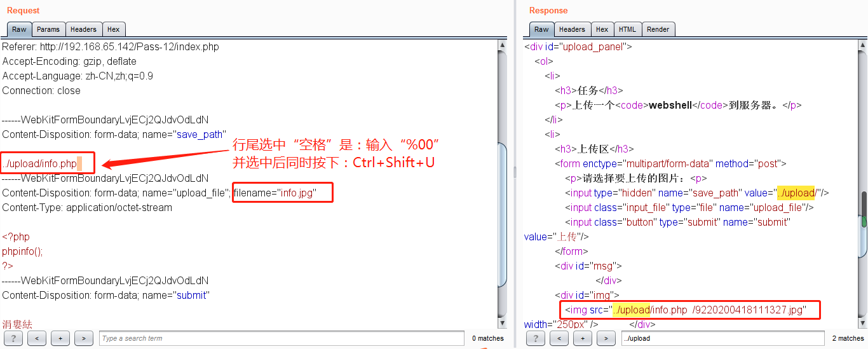Click filename="info.jpg" in the request
Screen dimensions: 868x349
(275, 193)
